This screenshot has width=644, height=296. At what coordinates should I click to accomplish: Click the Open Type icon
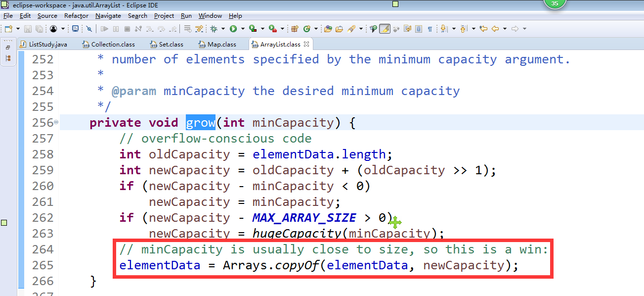(328, 29)
